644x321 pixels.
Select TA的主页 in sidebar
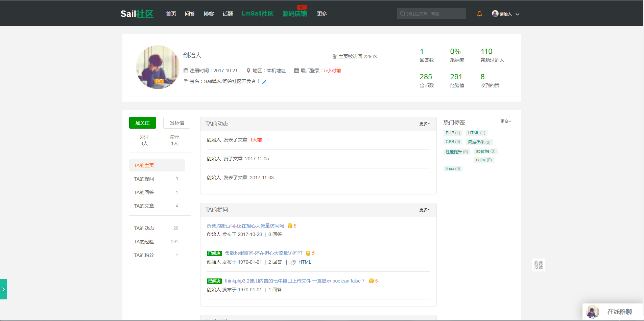[x=157, y=165]
